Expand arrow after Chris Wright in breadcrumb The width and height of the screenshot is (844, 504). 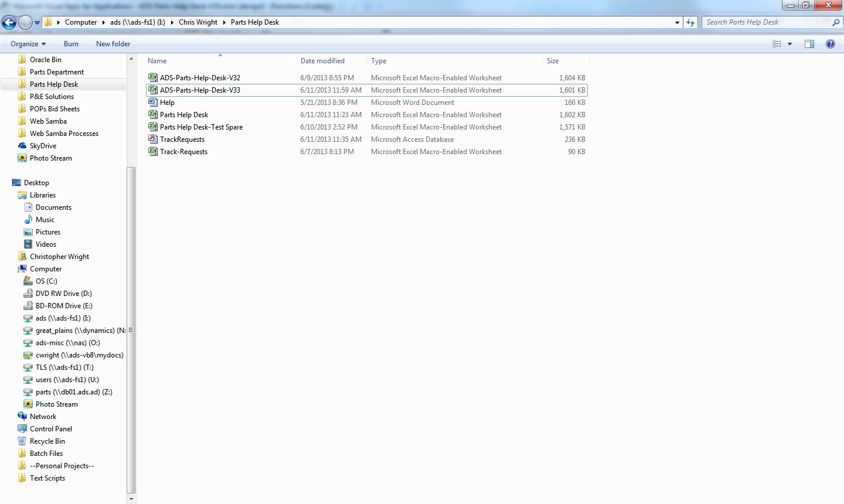[224, 22]
